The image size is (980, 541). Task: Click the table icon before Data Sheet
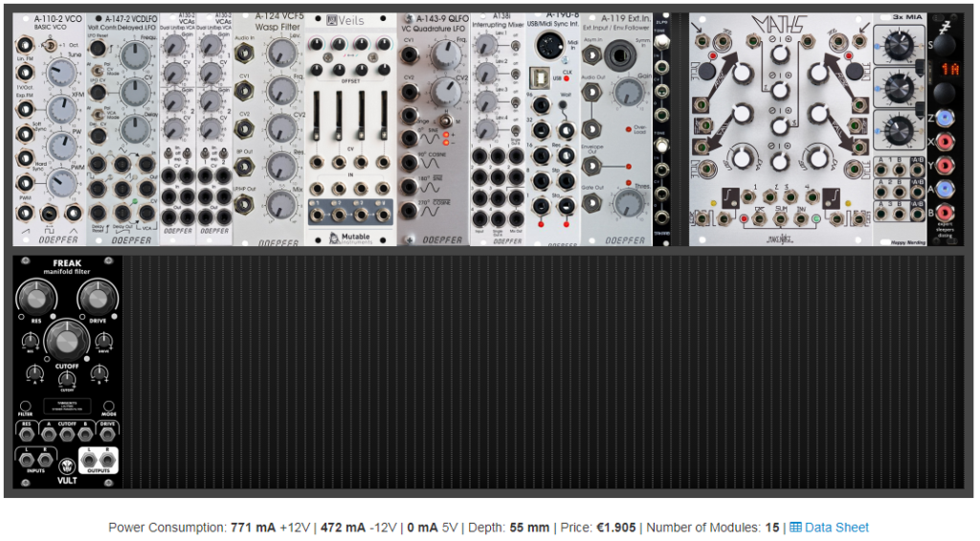[795, 528]
